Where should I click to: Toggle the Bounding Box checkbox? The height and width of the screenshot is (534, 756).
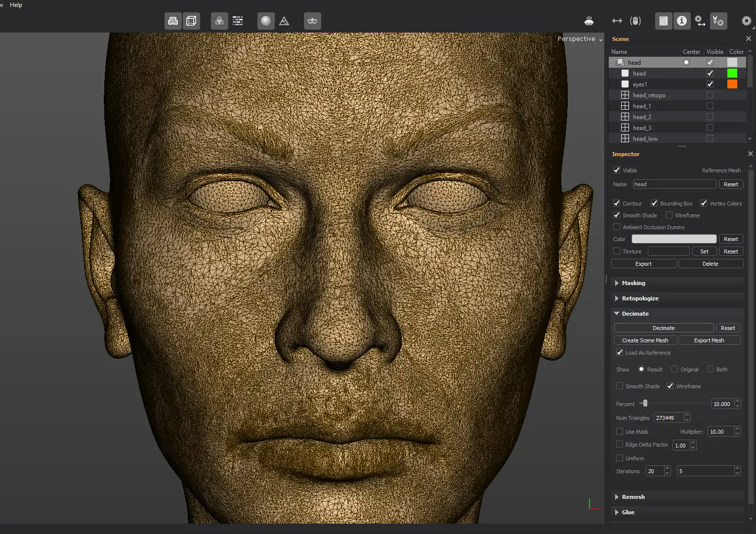(x=654, y=203)
